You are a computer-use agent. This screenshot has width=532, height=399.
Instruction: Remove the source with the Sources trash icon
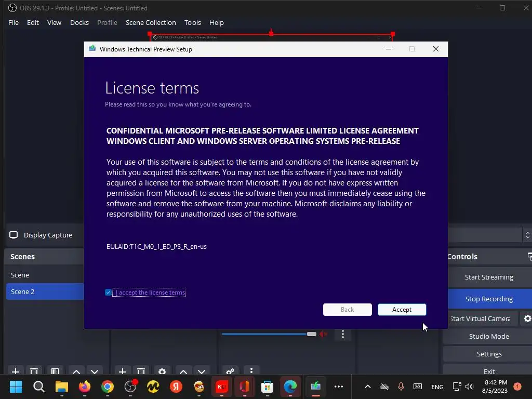141,371
